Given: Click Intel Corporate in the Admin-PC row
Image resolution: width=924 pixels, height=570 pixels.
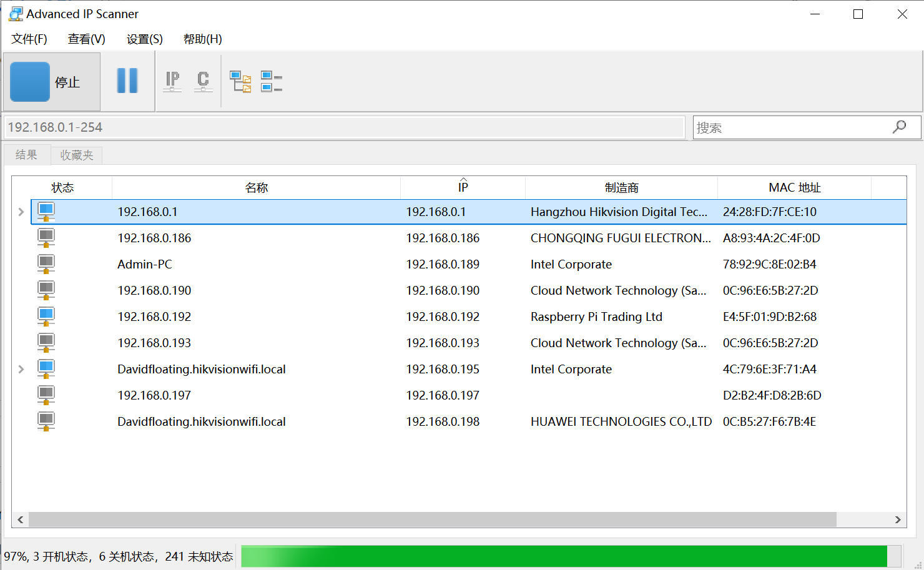Looking at the screenshot, I should [571, 264].
